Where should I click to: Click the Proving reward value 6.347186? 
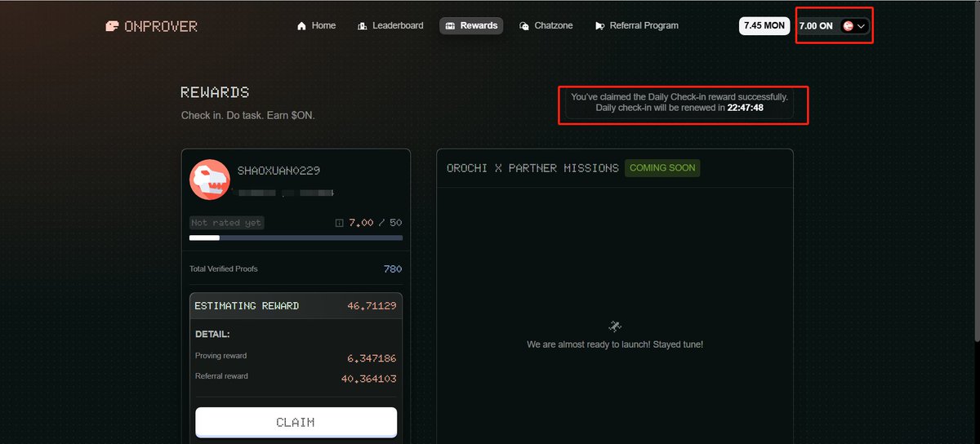[x=372, y=358]
